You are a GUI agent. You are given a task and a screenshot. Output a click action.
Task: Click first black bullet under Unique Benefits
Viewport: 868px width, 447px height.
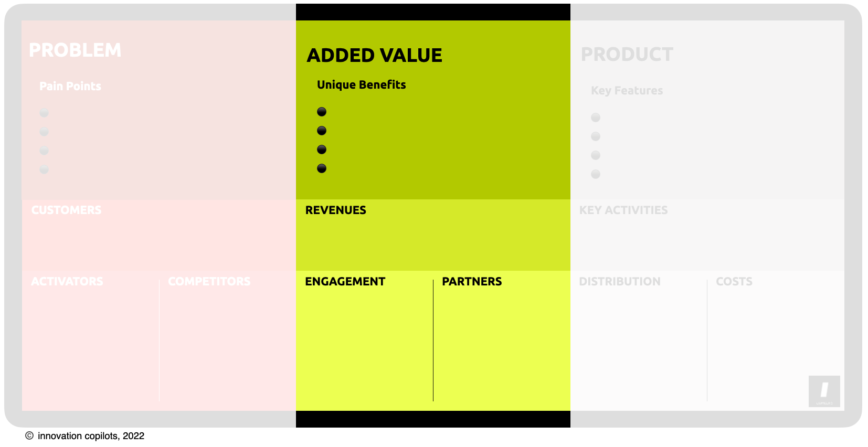(x=322, y=112)
